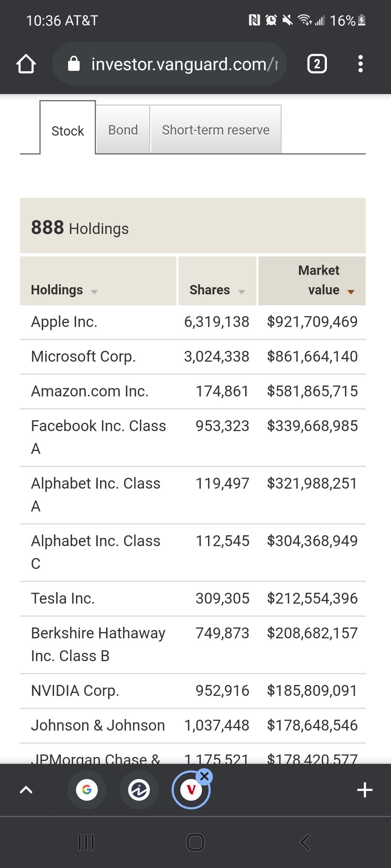This screenshot has height=868, width=391.
Task: Sort by Shares column arrow
Action: point(242,292)
